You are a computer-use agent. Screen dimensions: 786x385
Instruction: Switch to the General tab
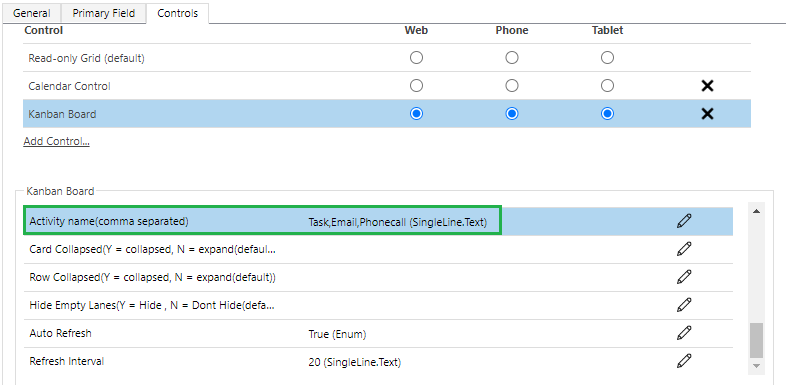tap(32, 13)
